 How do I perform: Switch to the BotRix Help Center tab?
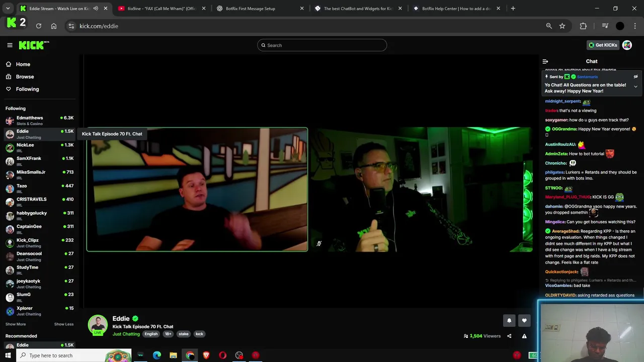456,9
